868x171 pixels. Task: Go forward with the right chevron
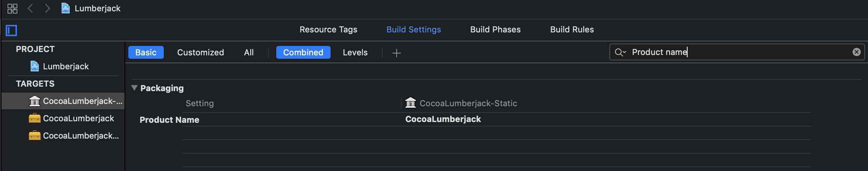pos(47,8)
